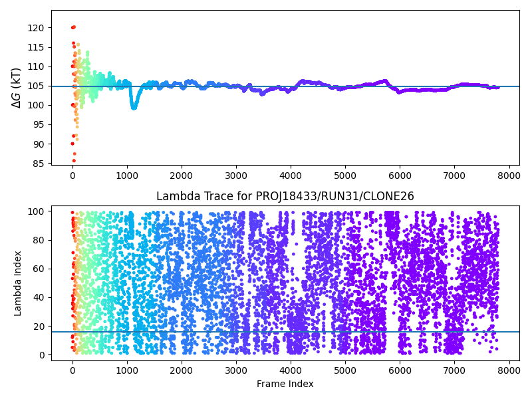Image resolution: width=532 pixels, height=399 pixels.
Task: Click the 115 tick label on ΔG axis
Action: [x=36, y=47]
